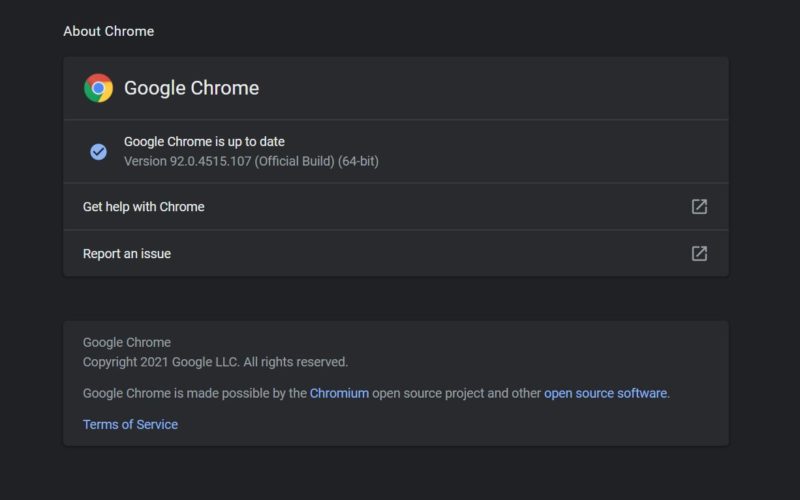Click the Google Chrome logo icon
The image size is (800, 500).
pyautogui.click(x=98, y=88)
